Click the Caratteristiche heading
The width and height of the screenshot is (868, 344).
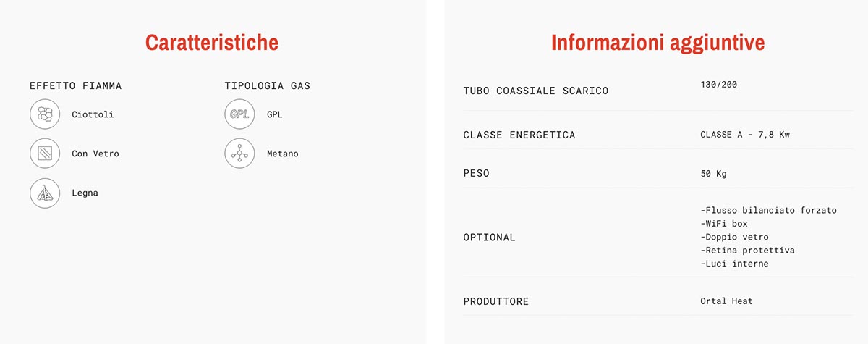tap(212, 42)
